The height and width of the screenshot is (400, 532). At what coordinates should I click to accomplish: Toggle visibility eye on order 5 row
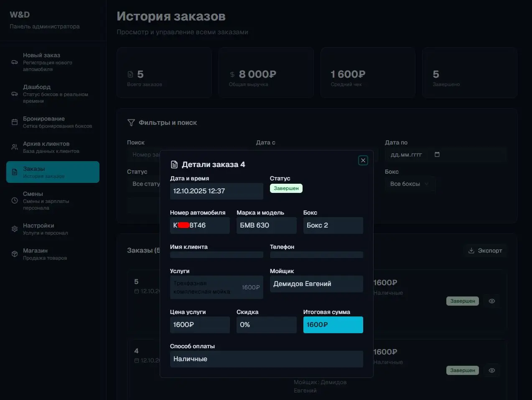[491, 301]
